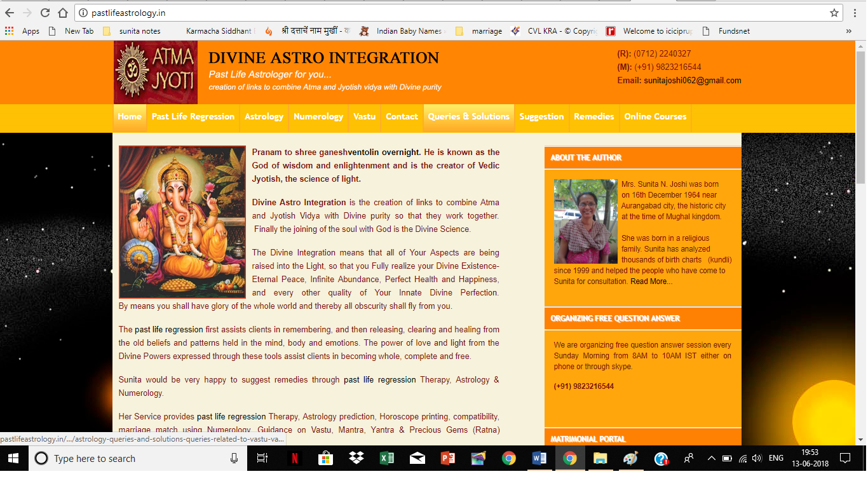Open the 'marriage' bookmarks folder
The image size is (868, 488).
coord(480,31)
